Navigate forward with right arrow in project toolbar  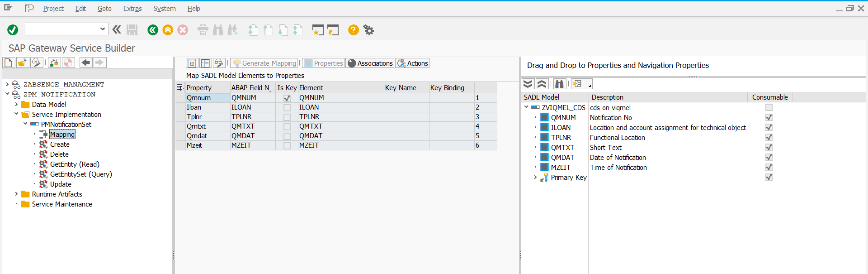point(100,62)
